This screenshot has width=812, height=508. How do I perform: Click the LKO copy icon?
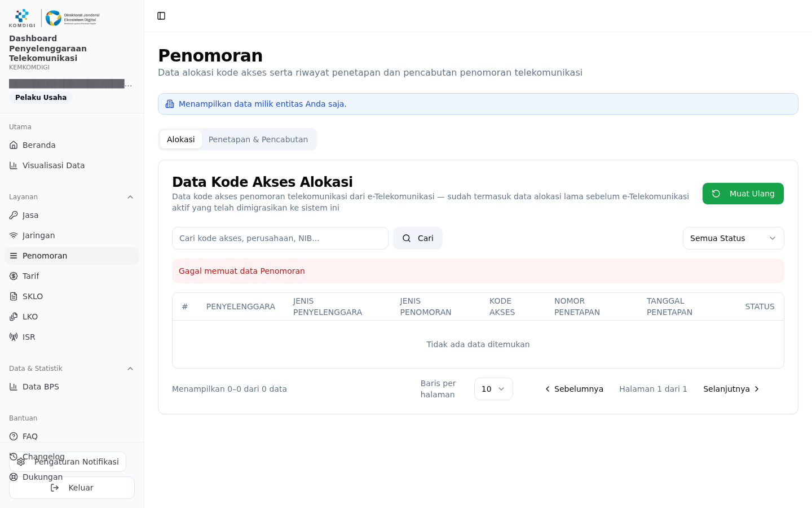[x=14, y=317]
